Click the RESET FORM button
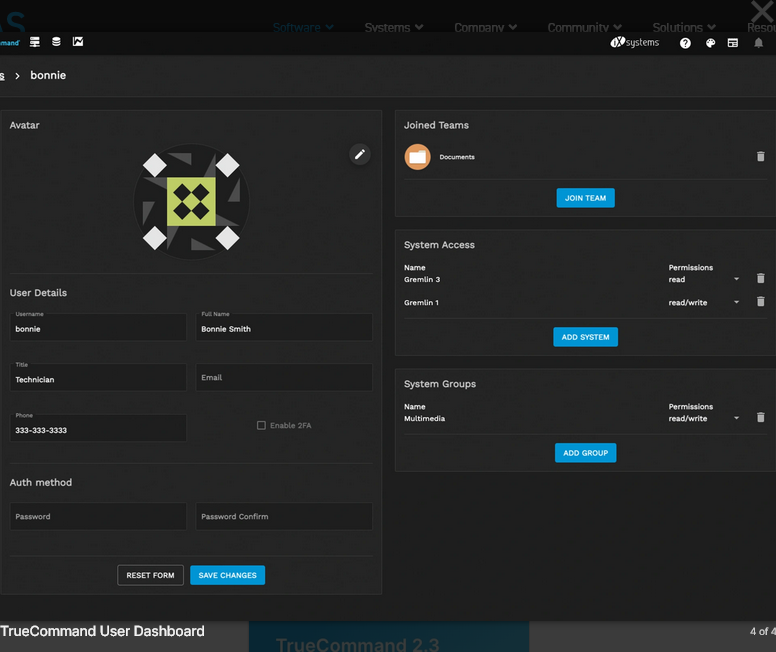 150,575
